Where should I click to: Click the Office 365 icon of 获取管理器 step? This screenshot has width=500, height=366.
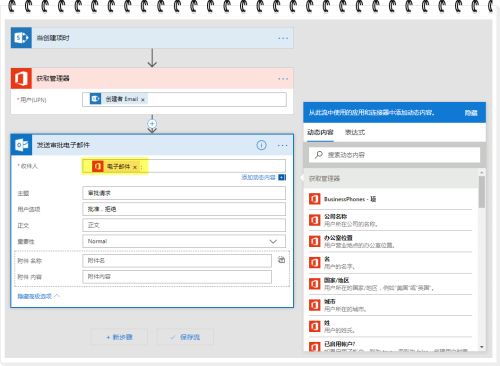(21, 78)
